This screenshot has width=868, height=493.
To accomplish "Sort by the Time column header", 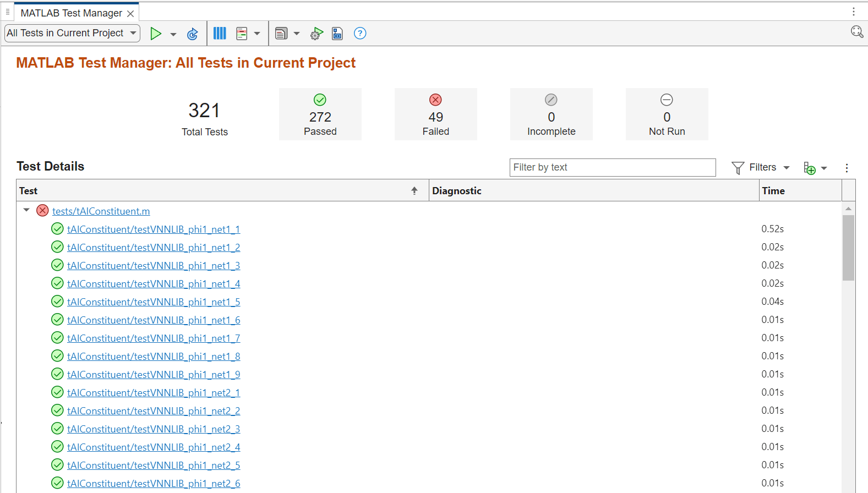I will [x=800, y=190].
